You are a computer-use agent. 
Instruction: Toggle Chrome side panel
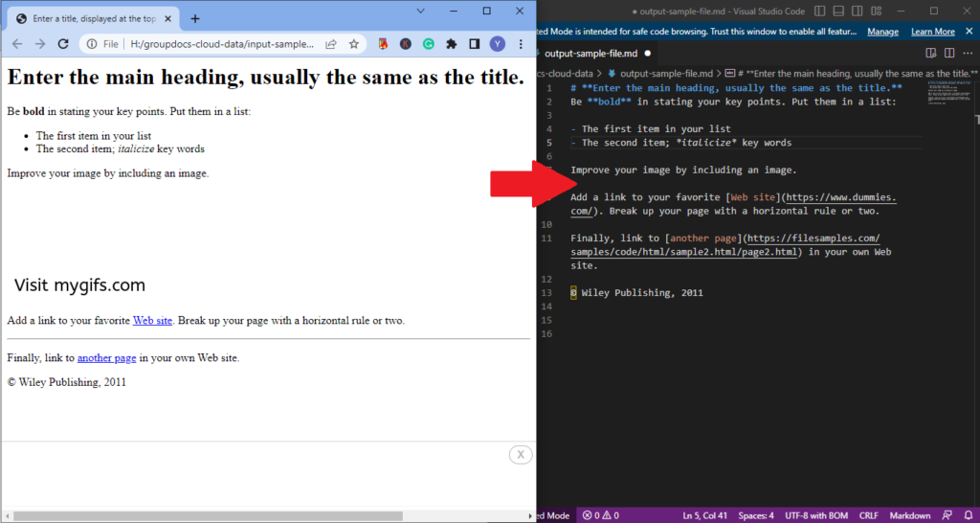click(x=474, y=44)
